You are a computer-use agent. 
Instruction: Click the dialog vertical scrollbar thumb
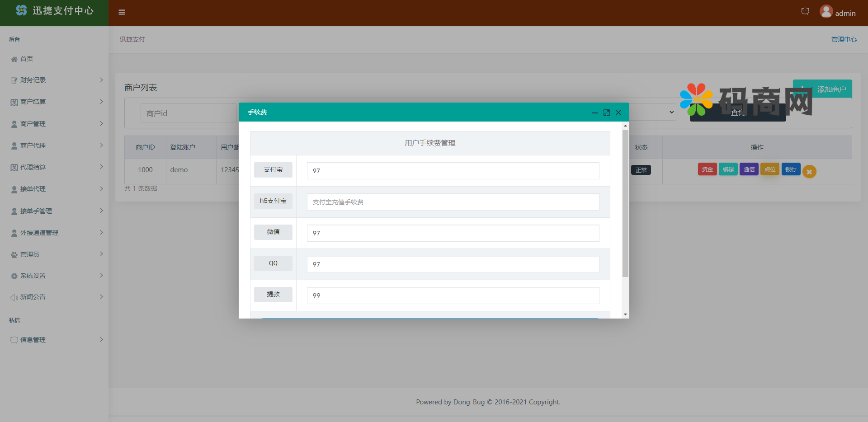point(625,203)
